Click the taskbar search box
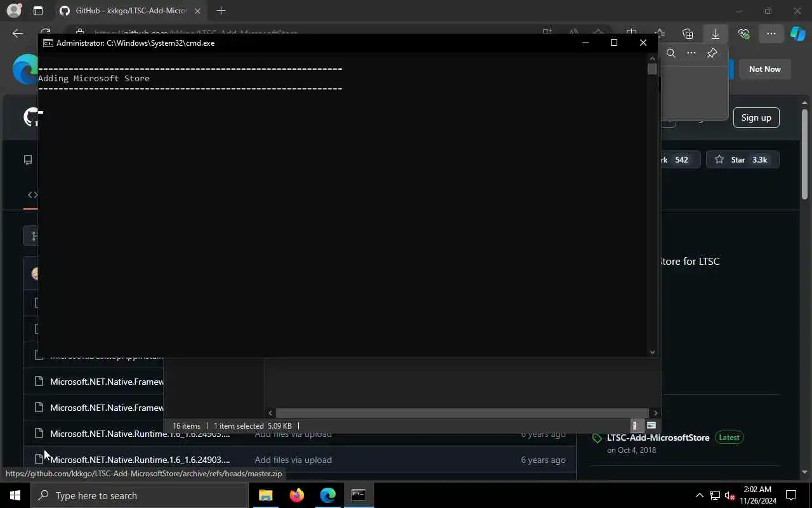Screen dimensions: 812x508 tap(140, 495)
